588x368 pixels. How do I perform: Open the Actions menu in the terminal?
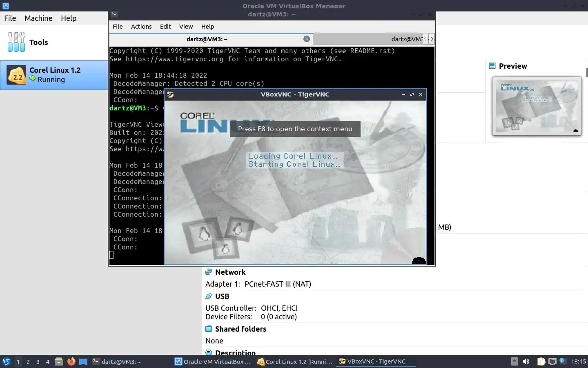pos(141,26)
